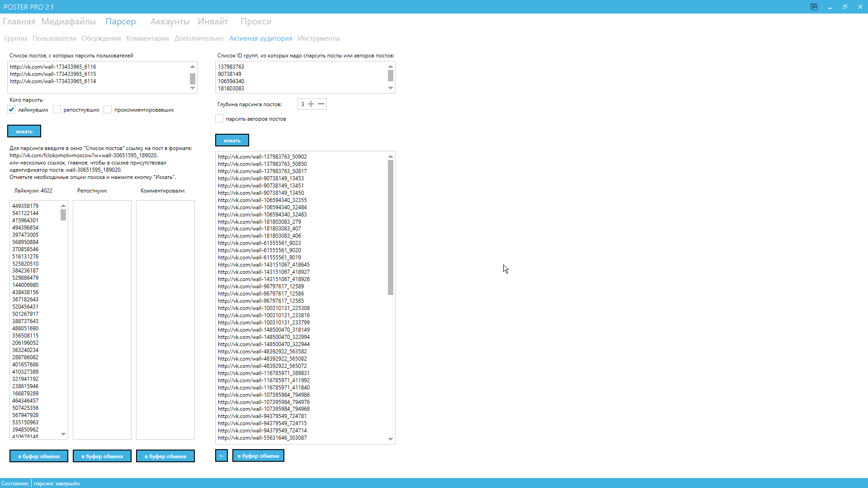This screenshot has height=488, width=868.
Task: Click the minus icon for parsing depth
Action: click(321, 104)
